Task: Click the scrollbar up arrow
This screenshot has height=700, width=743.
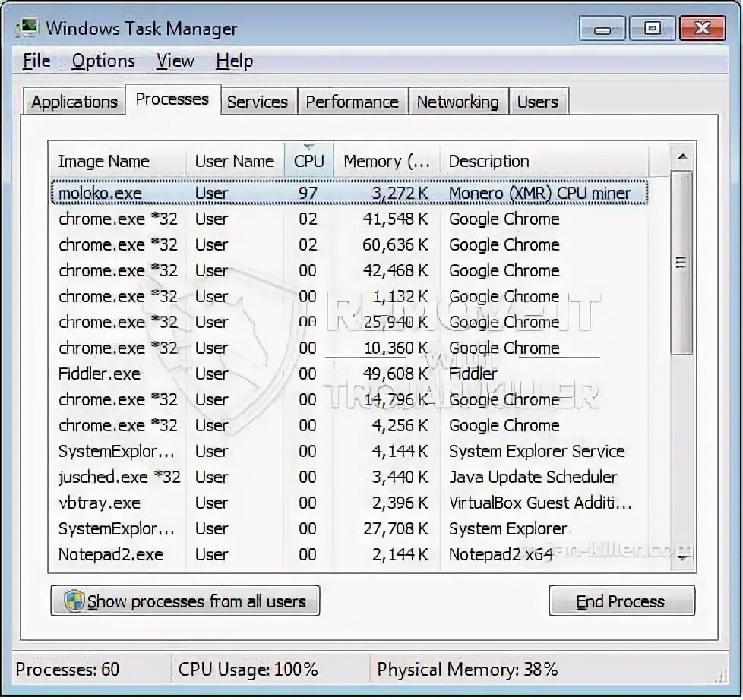Action: pyautogui.click(x=682, y=156)
